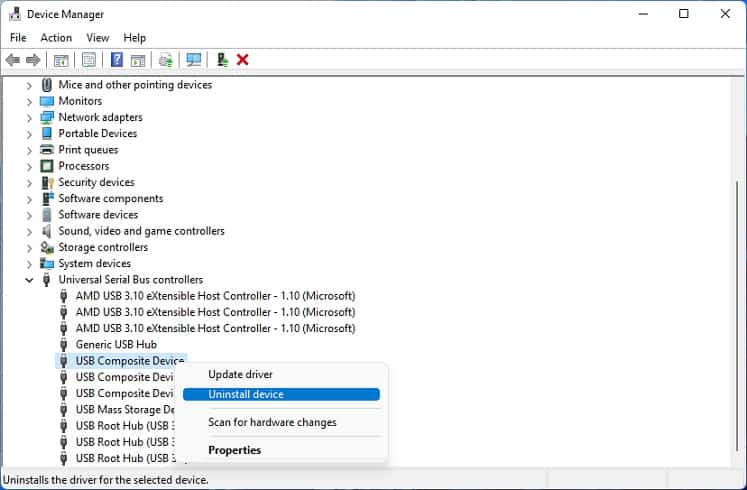Minimize the Device Manager window
The height and width of the screenshot is (490, 747).
(x=643, y=14)
